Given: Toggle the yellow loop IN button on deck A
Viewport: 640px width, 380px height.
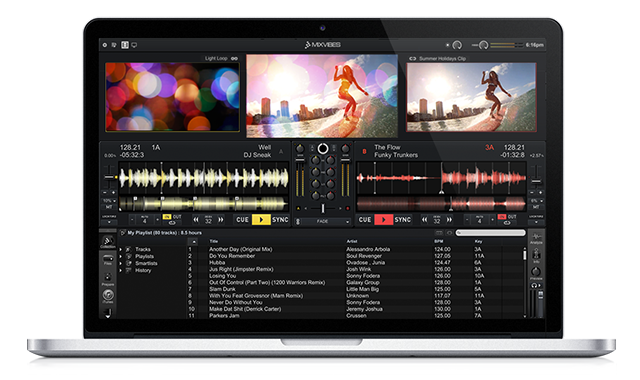Looking at the screenshot, I should pos(167,217).
